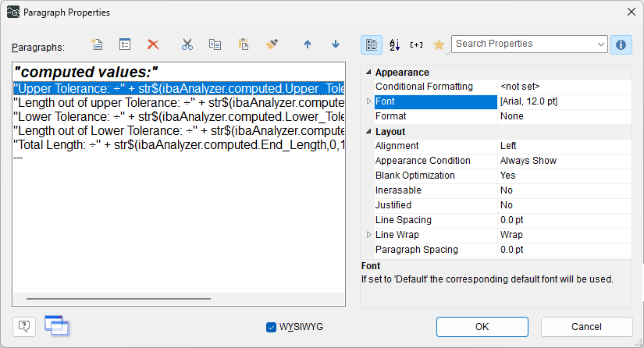Collapse the Appearance category

(x=368, y=73)
